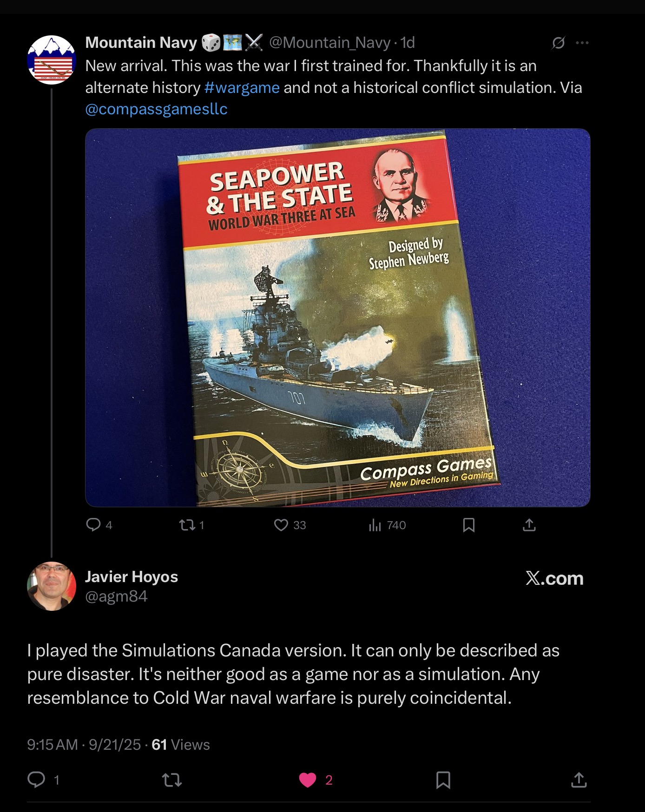Viewport: 645px width, 812px height.
Task: Share the Mountain Navy post
Action: tap(529, 525)
